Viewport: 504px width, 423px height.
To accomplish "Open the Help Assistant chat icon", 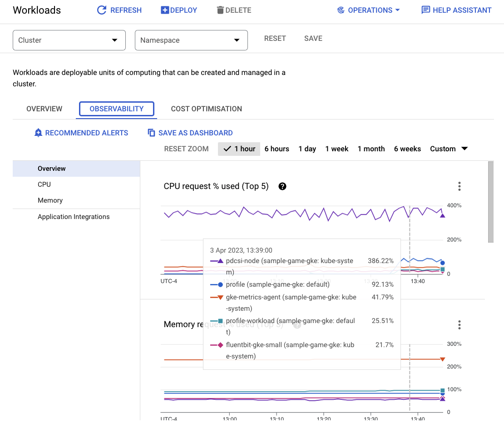I will click(425, 10).
